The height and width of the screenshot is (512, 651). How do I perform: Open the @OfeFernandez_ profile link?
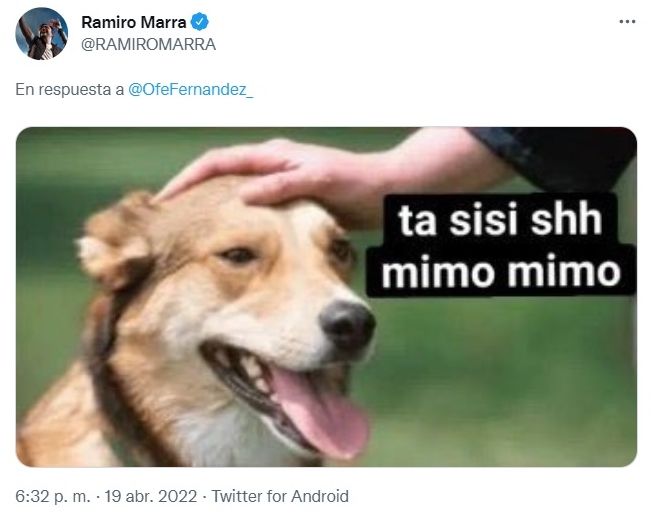pos(191,89)
